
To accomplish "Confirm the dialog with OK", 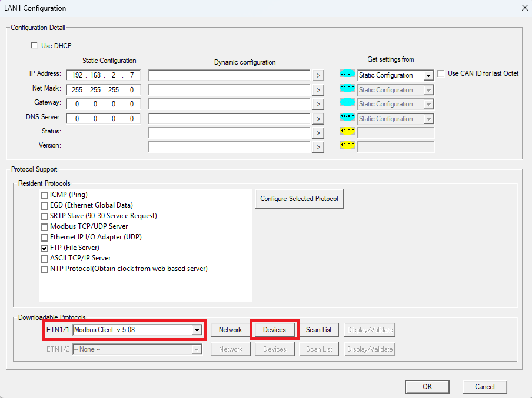I will pyautogui.click(x=427, y=386).
